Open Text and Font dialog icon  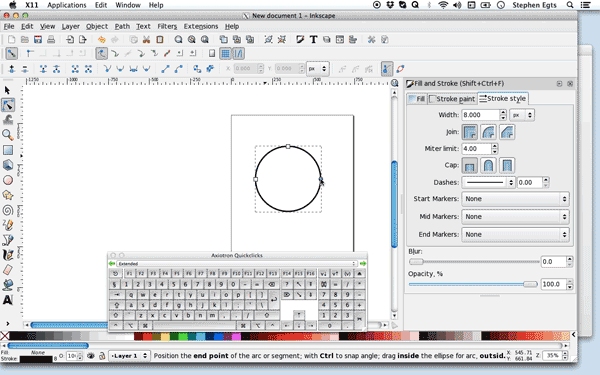(313, 39)
